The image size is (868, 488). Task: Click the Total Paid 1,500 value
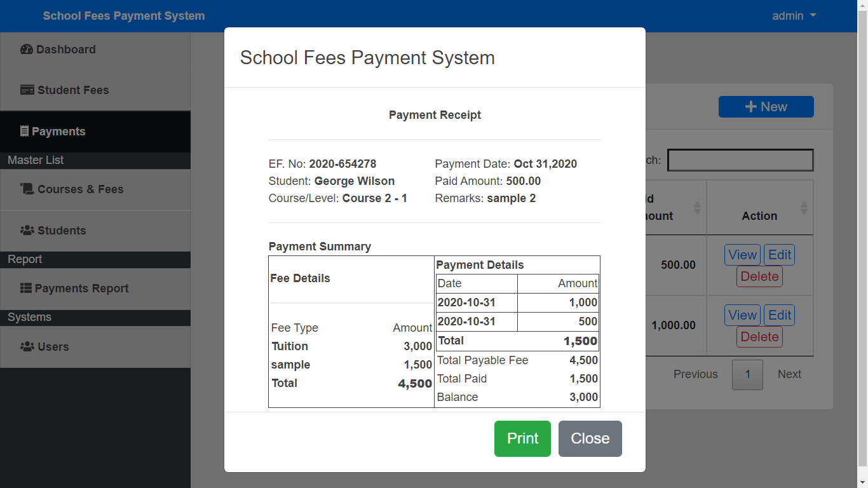coord(583,379)
